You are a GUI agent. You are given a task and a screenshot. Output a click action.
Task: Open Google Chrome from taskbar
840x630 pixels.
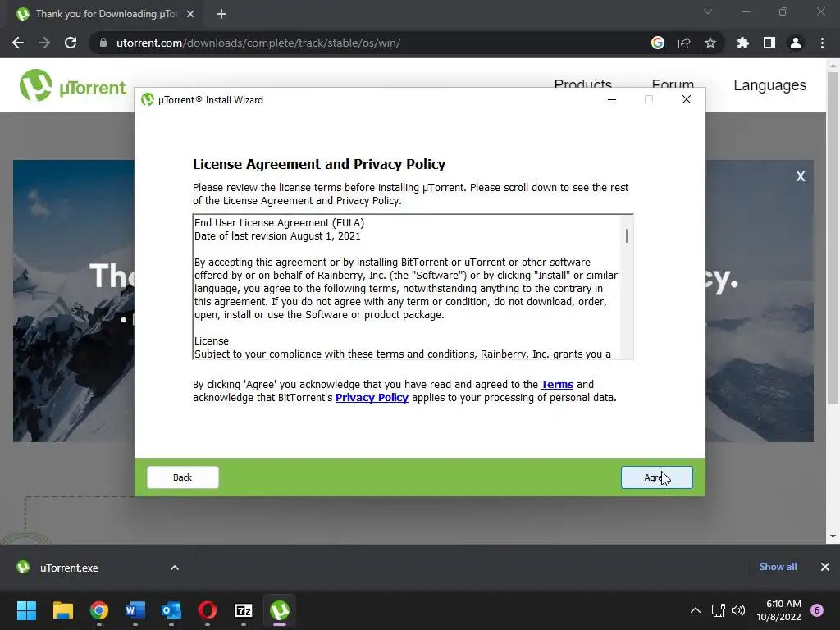(98, 610)
